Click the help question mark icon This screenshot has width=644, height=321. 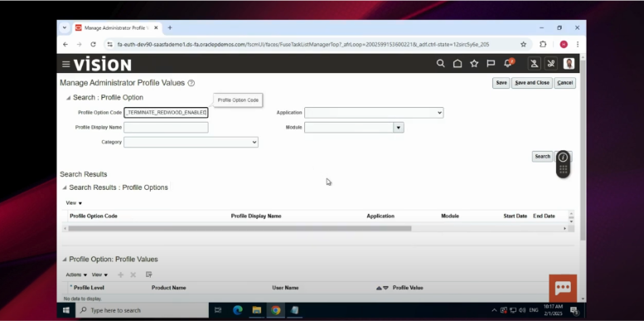(x=191, y=83)
